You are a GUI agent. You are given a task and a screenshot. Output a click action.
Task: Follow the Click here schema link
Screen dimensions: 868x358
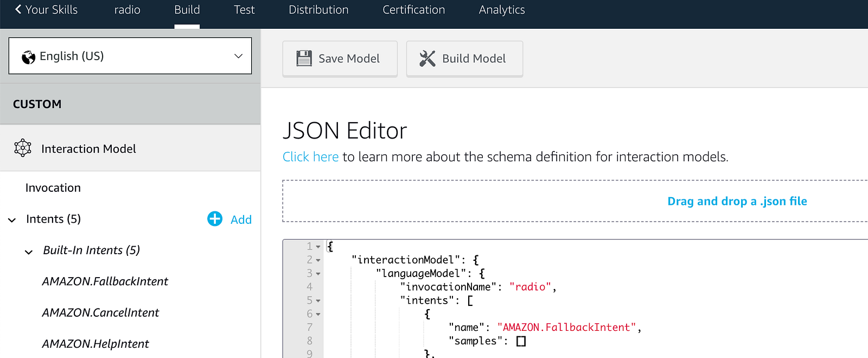pos(310,156)
